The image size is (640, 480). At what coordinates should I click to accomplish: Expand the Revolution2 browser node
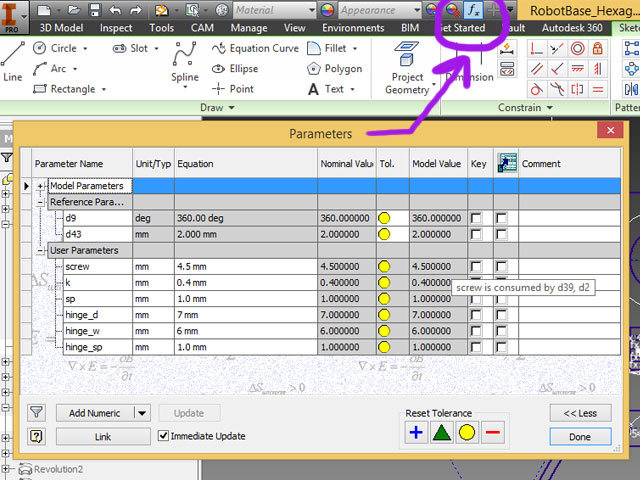[x=5, y=469]
